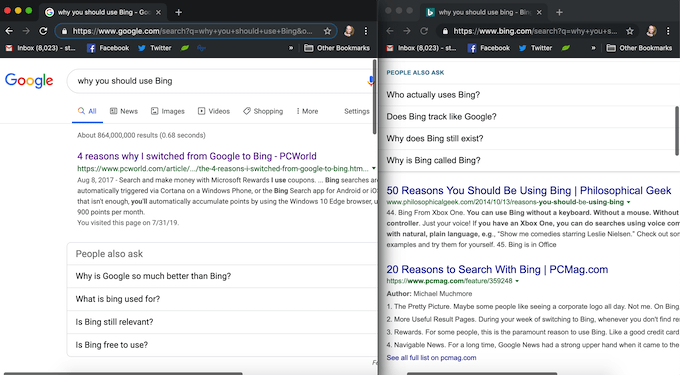Click the lock icon in Google address bar
Screen dimensions: 680x375
[x=65, y=31]
